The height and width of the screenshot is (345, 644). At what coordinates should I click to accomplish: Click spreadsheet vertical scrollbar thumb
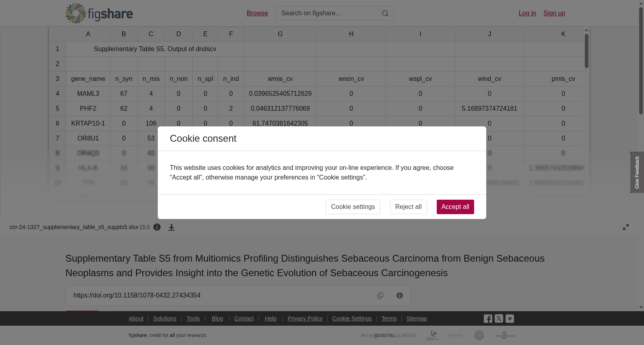[x=587, y=51]
